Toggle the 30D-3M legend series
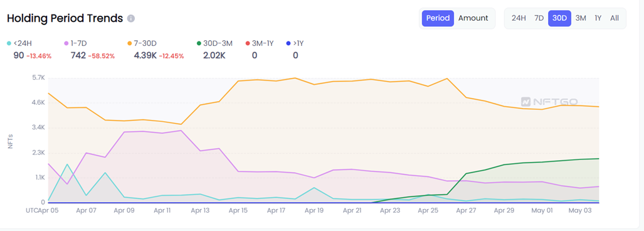The width and height of the screenshot is (644, 231). pyautogui.click(x=214, y=43)
